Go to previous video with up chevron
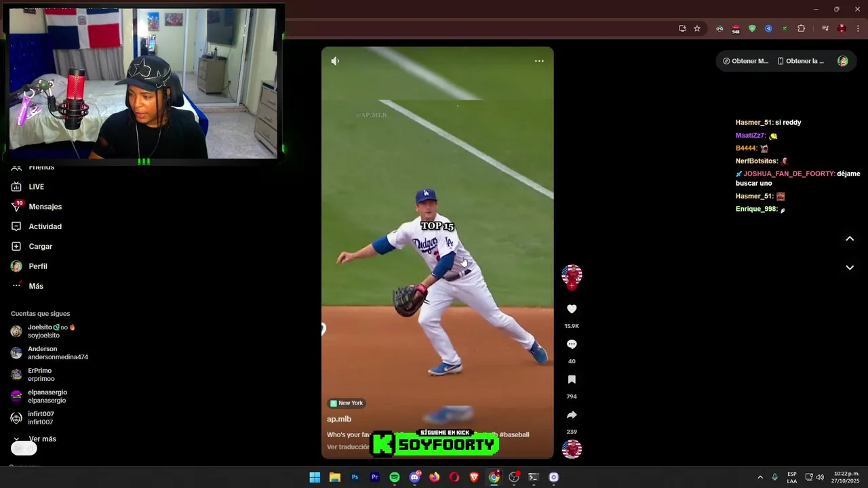The height and width of the screenshot is (488, 868). tap(850, 239)
